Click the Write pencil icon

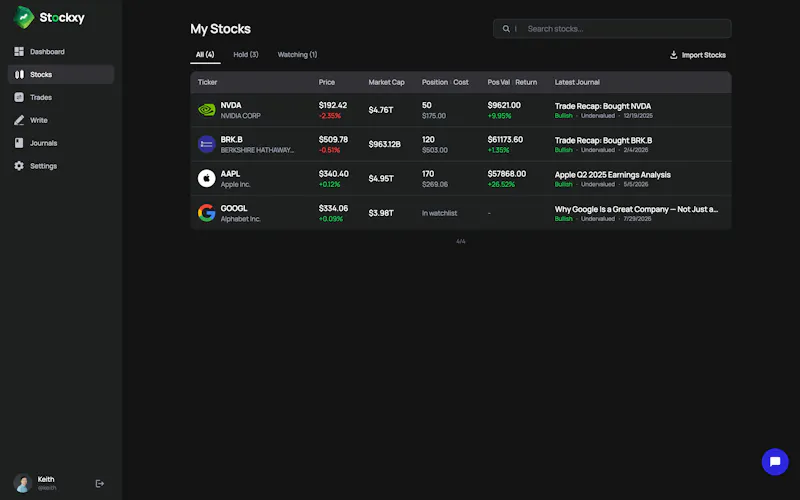pyautogui.click(x=19, y=120)
